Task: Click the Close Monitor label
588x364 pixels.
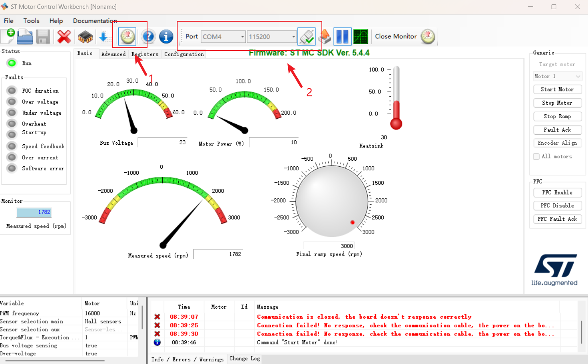Action: pyautogui.click(x=396, y=36)
